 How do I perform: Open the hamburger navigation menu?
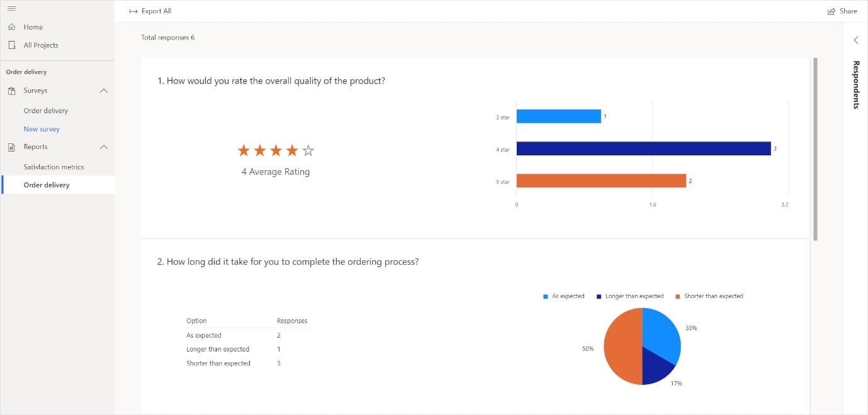pos(11,8)
